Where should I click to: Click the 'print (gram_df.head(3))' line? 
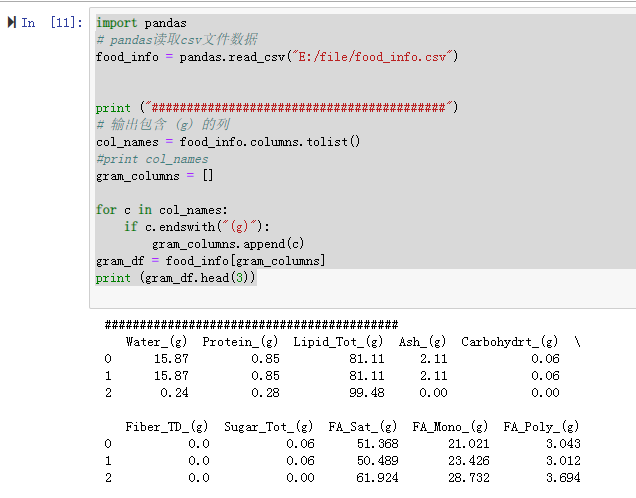[x=176, y=278]
